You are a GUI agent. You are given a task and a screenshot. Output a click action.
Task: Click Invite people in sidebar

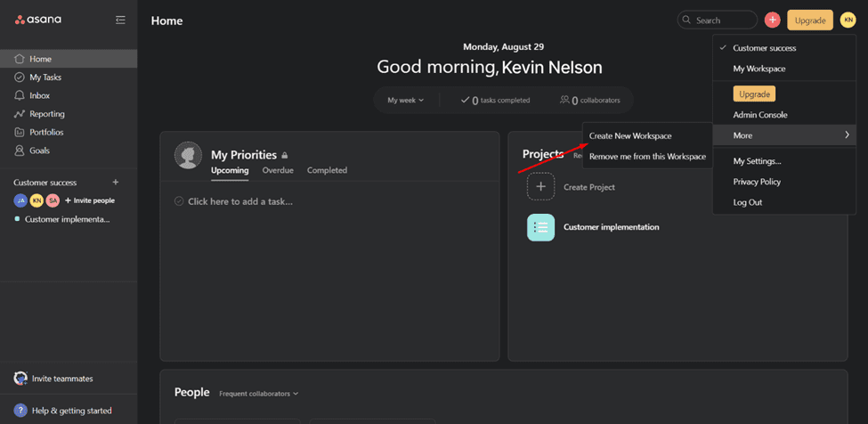[x=90, y=200]
